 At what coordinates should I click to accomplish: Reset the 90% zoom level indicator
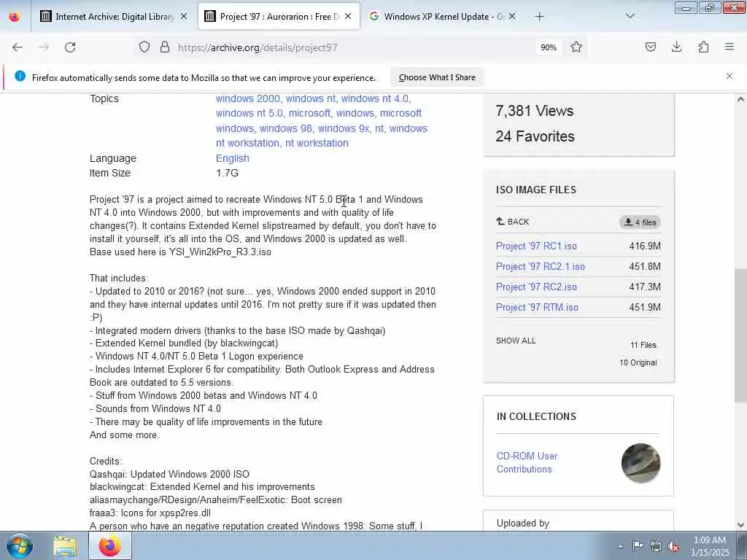point(549,47)
